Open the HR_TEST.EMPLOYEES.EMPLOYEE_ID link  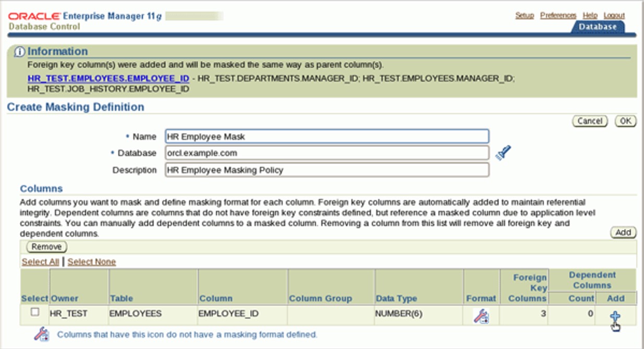coord(108,78)
